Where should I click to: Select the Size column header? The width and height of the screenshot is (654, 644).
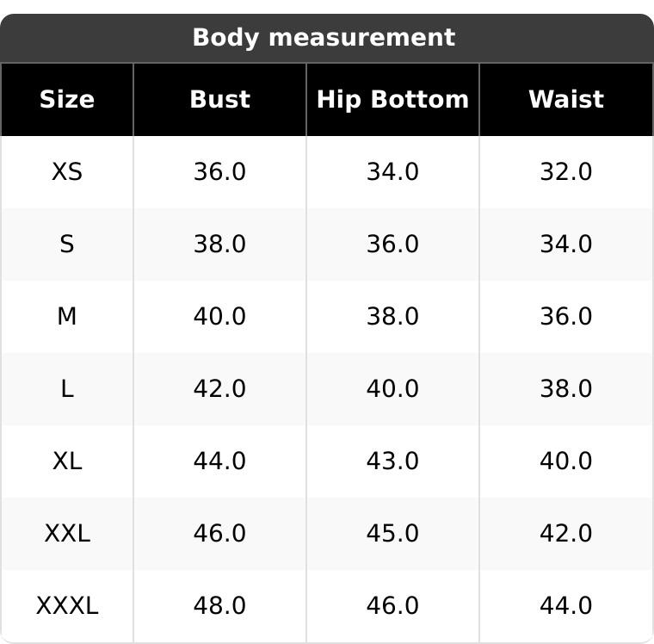click(67, 100)
